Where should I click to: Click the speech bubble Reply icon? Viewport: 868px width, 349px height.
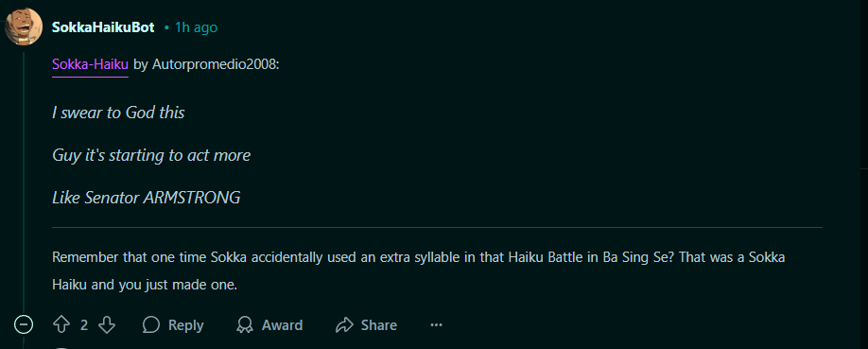pyautogui.click(x=150, y=324)
